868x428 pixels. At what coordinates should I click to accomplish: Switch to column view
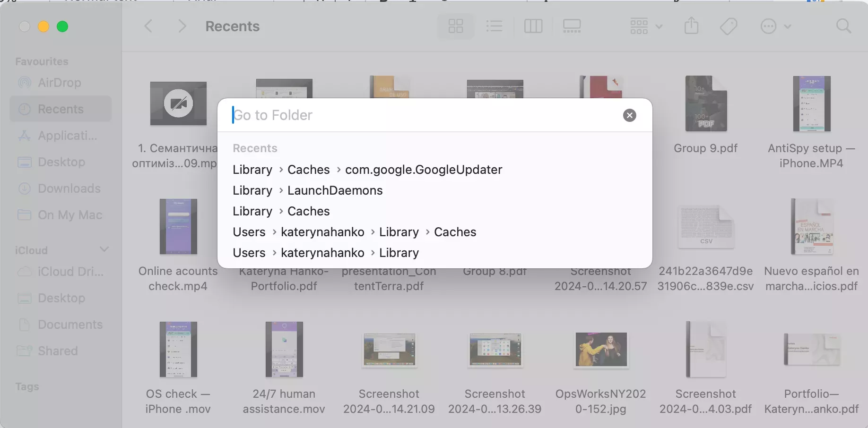click(533, 26)
